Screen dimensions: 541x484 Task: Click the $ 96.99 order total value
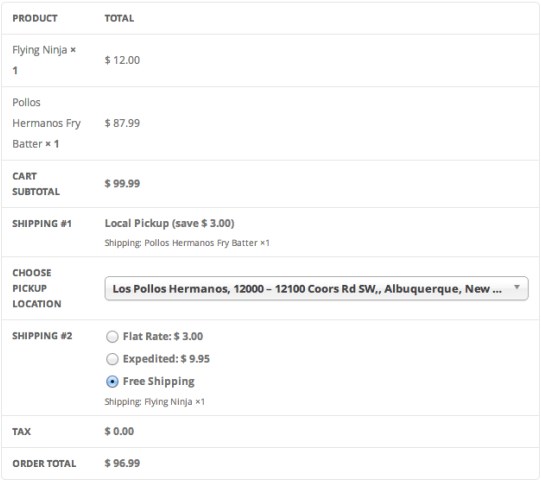tap(122, 463)
